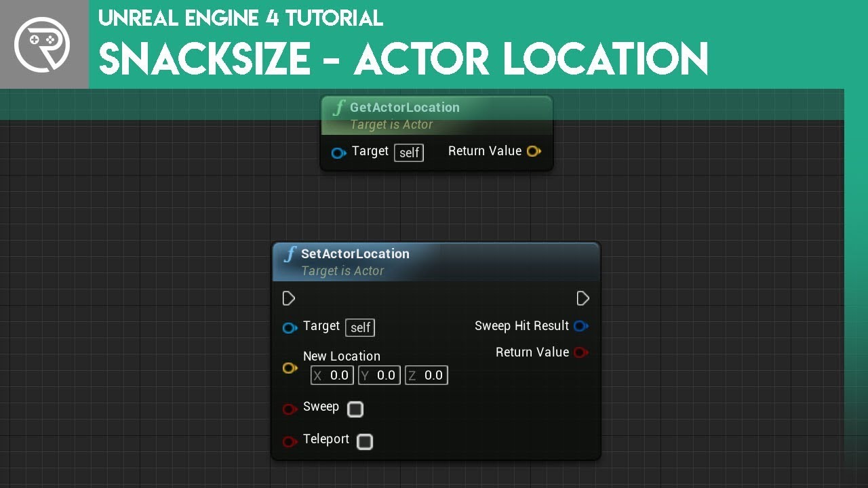868x488 pixels.
Task: Click the self box on SetActorLocation Target
Action: [x=360, y=328]
